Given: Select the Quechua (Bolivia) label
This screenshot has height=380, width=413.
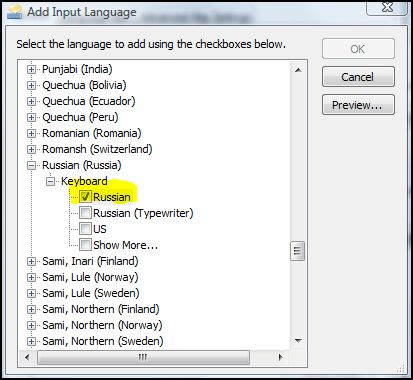Looking at the screenshot, I should pyautogui.click(x=84, y=85).
